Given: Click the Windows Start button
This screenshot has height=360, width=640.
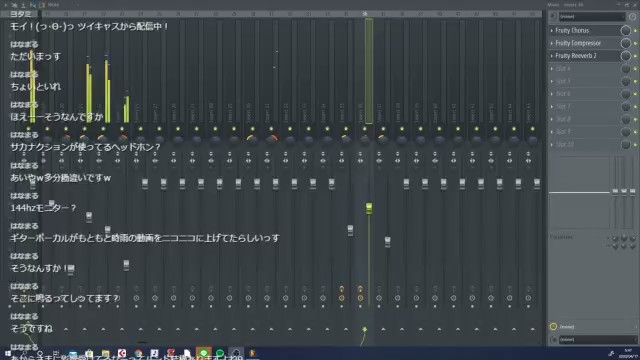Looking at the screenshot, I should (8, 353).
